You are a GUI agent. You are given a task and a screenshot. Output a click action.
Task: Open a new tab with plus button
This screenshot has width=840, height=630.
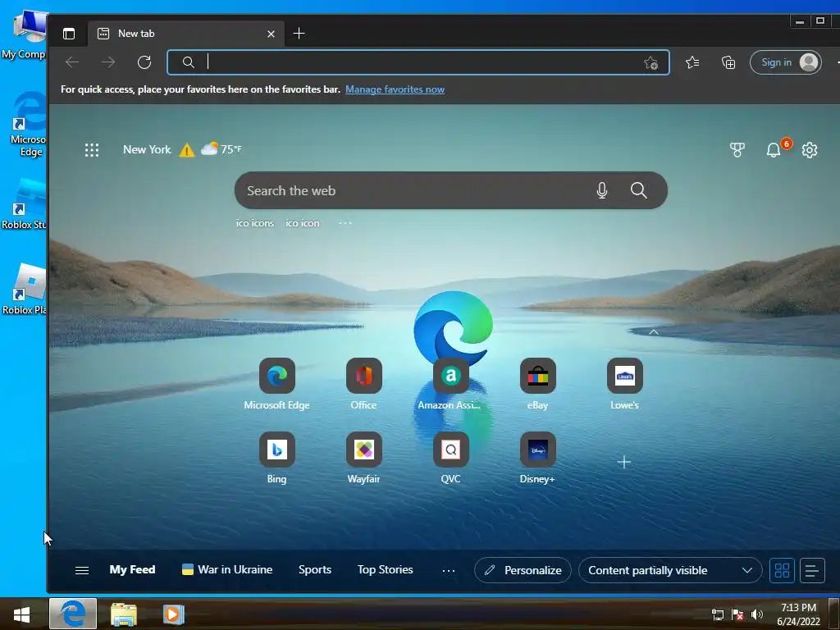pos(299,34)
